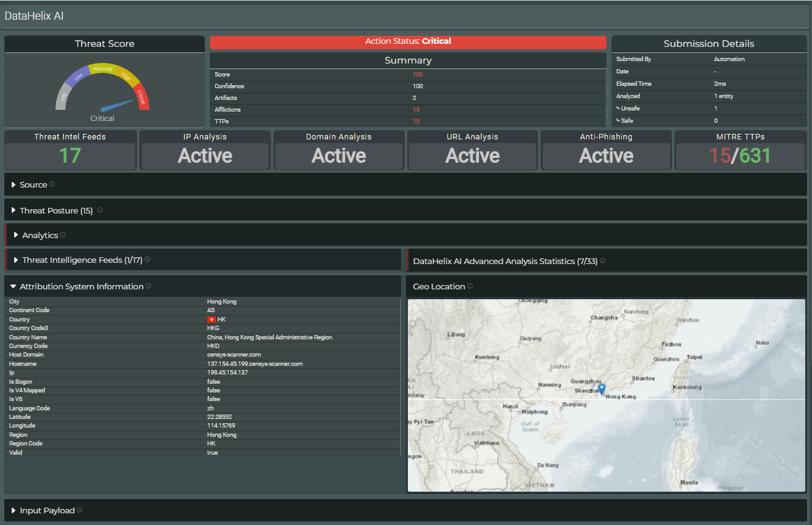Click Continent Code value AS
Viewport: 812px width, 525px height.
[x=211, y=310]
